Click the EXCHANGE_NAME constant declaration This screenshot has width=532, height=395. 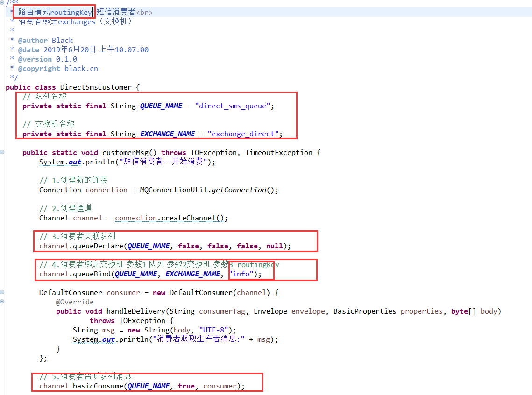[167, 134]
